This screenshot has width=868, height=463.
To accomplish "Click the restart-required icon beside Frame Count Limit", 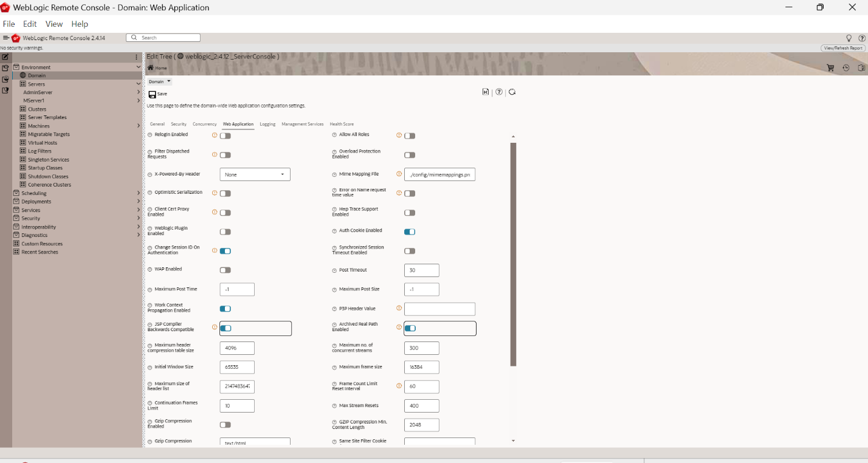I will pyautogui.click(x=399, y=386).
